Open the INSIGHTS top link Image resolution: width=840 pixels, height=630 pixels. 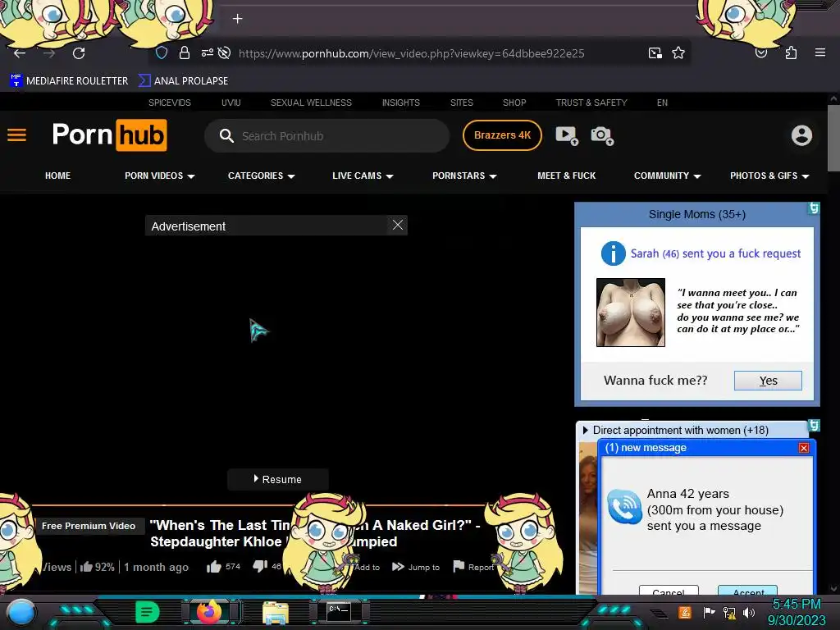point(400,103)
